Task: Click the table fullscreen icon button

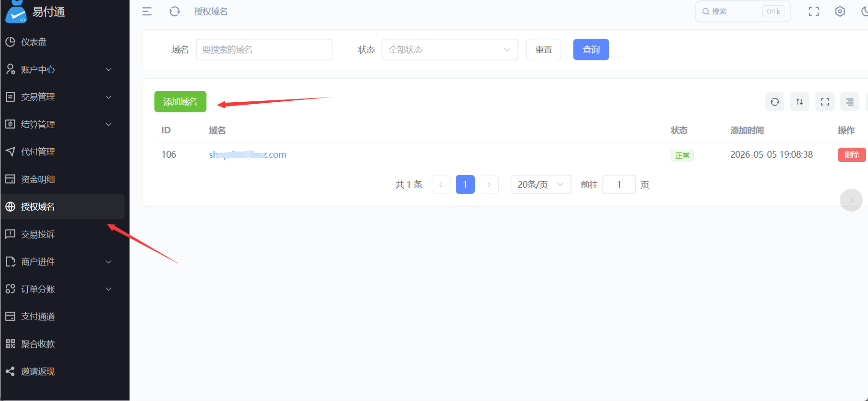Action: [825, 102]
